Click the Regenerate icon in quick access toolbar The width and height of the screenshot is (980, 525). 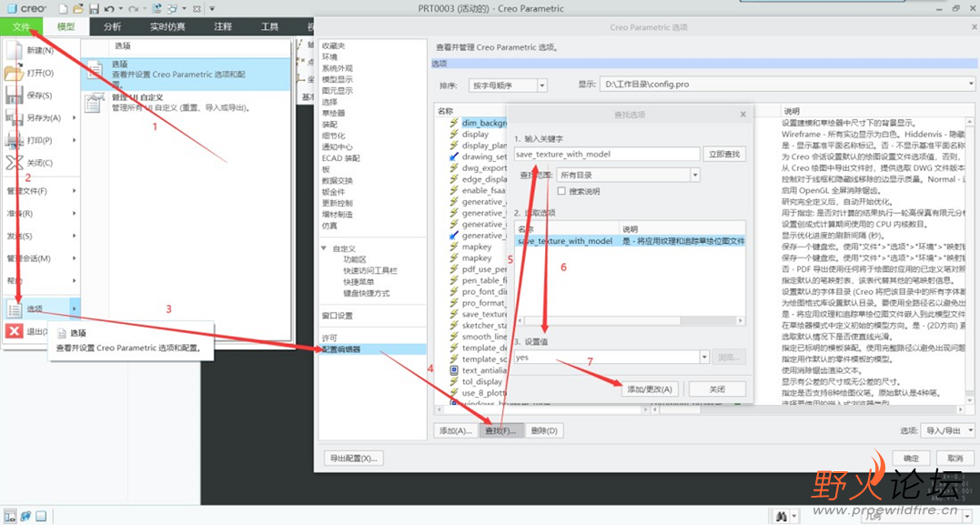click(157, 9)
